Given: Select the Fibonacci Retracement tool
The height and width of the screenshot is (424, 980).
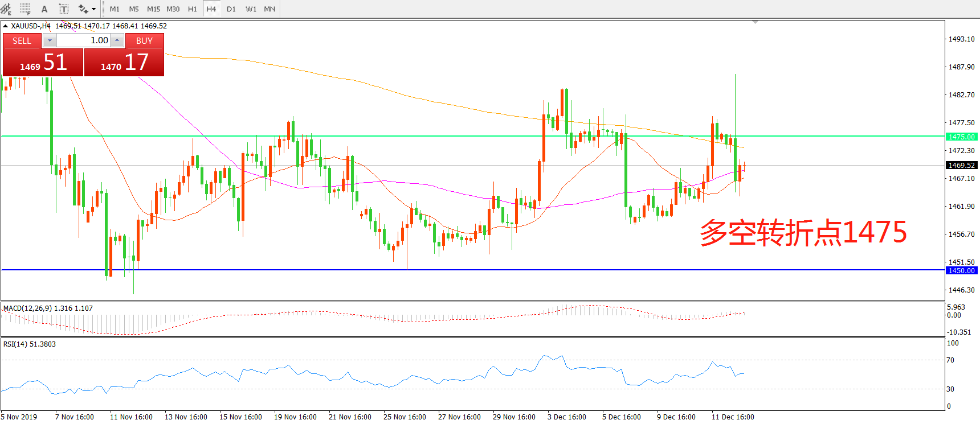Looking at the screenshot, I should pyautogui.click(x=25, y=9).
